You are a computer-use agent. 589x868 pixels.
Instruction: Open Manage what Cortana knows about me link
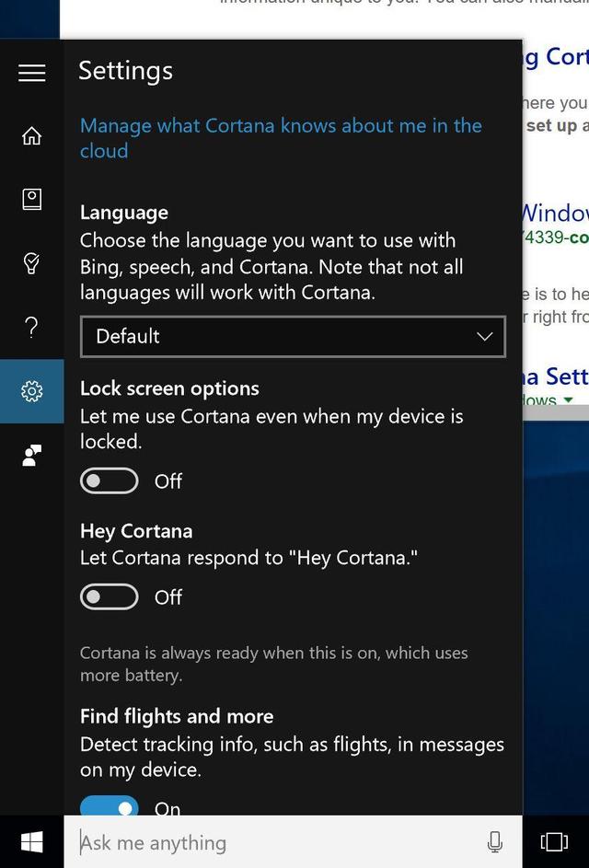point(281,138)
